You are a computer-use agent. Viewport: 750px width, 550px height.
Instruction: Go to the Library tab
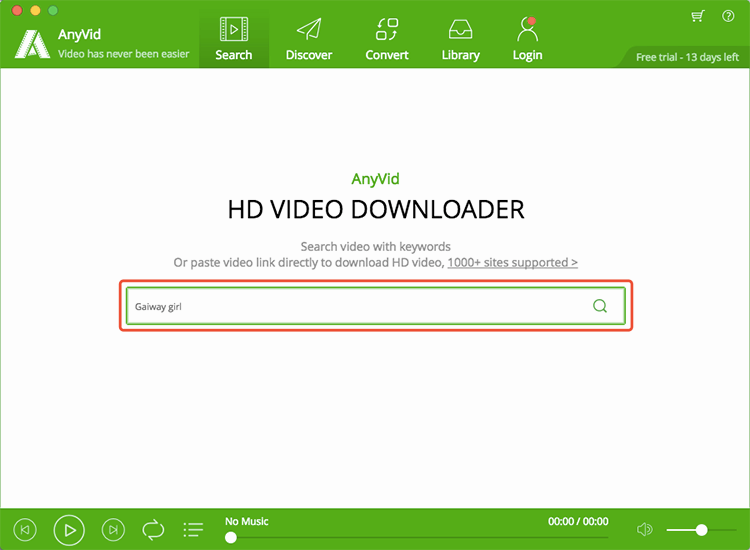tap(460, 39)
